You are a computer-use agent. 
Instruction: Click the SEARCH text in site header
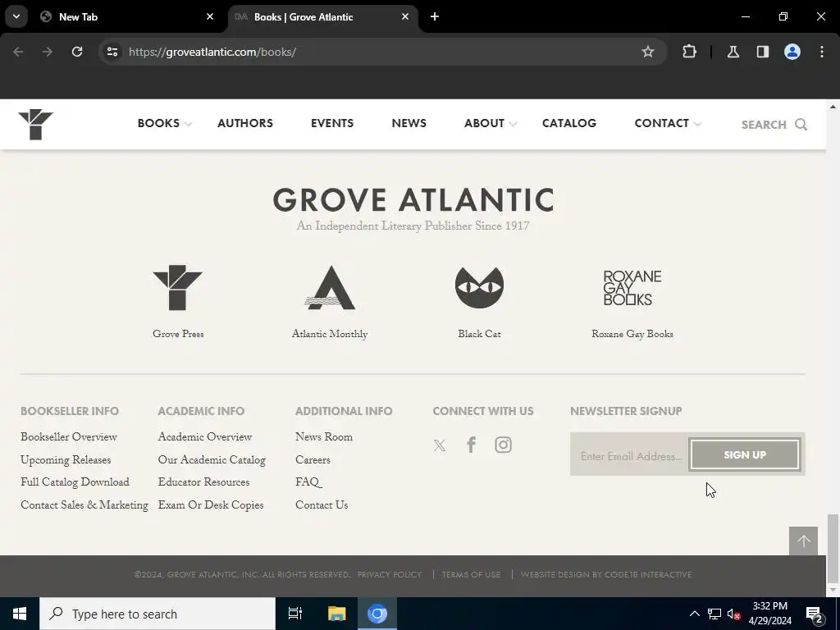click(x=764, y=125)
